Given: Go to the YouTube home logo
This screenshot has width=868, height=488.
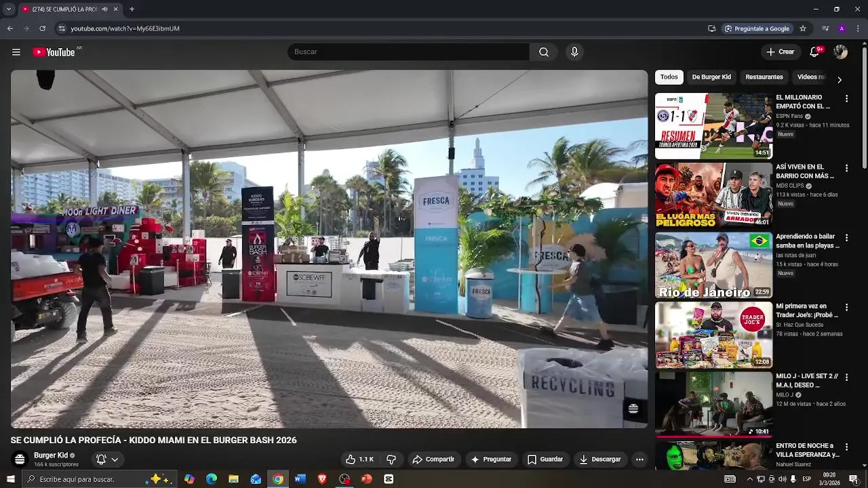Looking at the screenshot, I should tap(54, 52).
